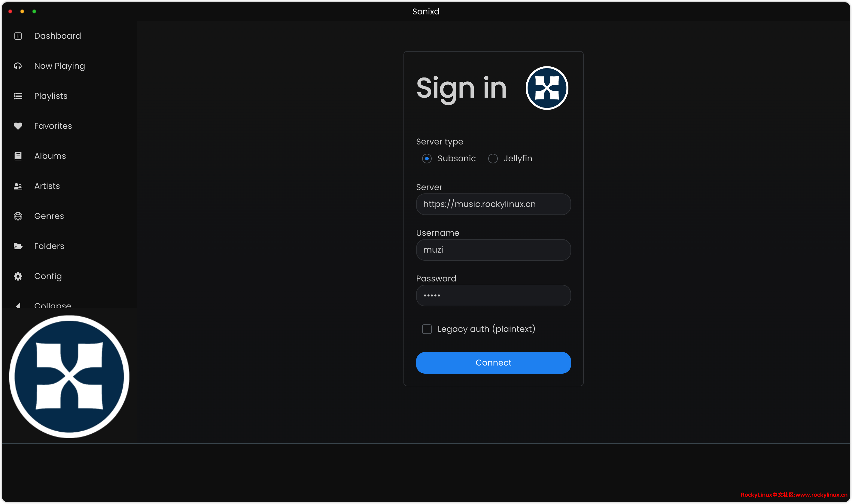Select the Subsonic server type

click(427, 159)
